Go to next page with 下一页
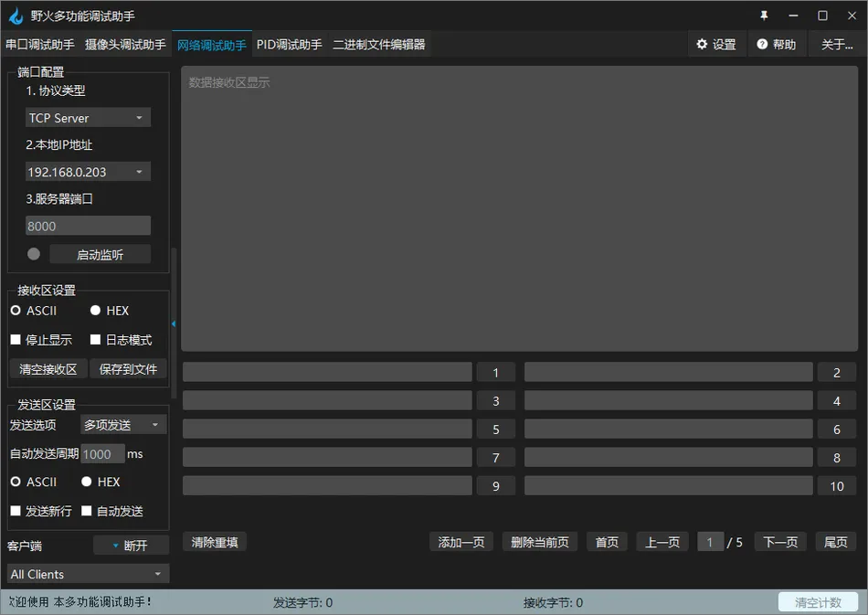Viewport: 868px width, 615px height. (780, 542)
